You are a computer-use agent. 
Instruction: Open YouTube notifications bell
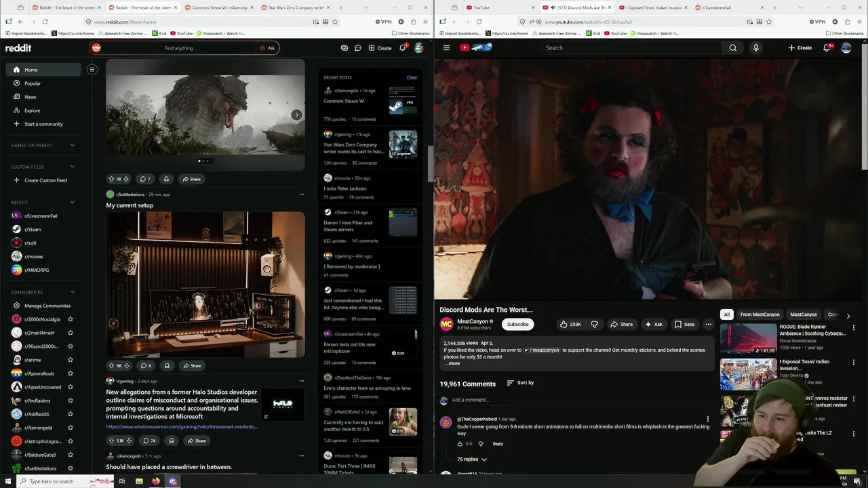point(827,48)
